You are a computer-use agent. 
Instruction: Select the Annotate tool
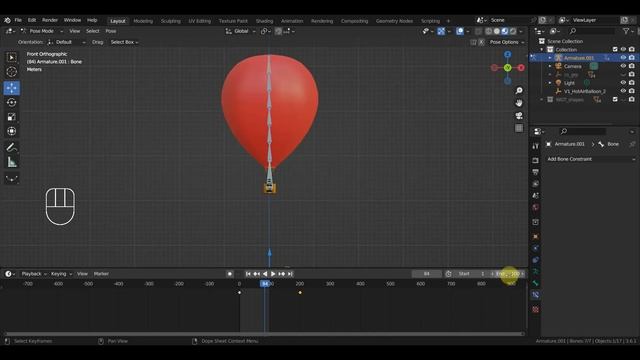11,147
